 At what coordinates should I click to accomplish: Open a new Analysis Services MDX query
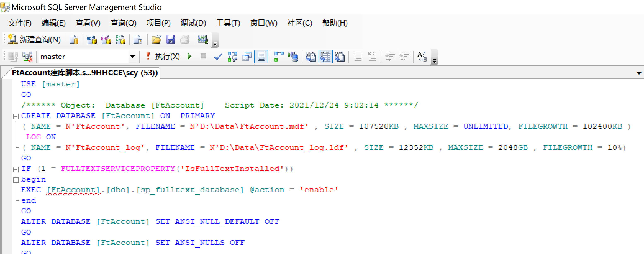[91, 39]
